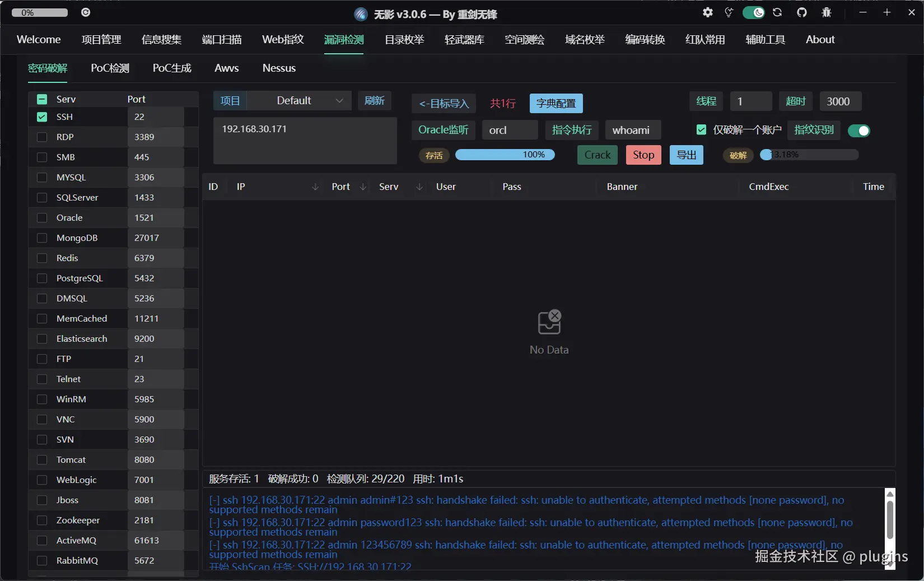
Task: Open the Nessus sub-tab
Action: [x=279, y=68]
